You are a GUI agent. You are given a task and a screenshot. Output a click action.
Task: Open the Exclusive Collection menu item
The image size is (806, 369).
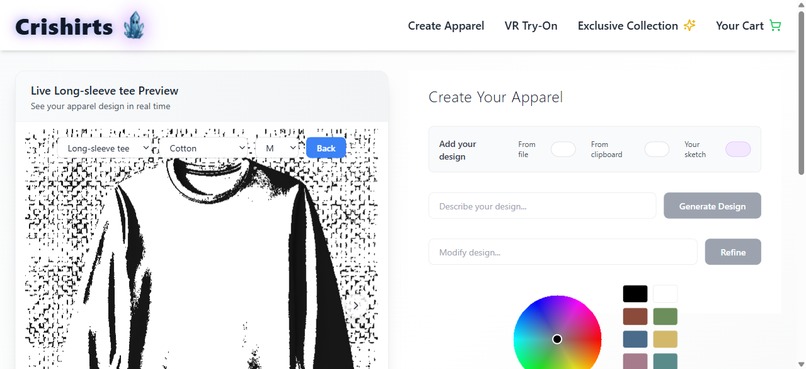point(628,26)
